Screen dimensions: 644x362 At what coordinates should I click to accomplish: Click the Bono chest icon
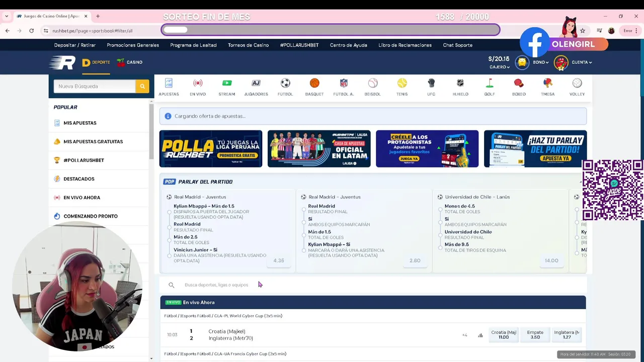click(x=522, y=62)
